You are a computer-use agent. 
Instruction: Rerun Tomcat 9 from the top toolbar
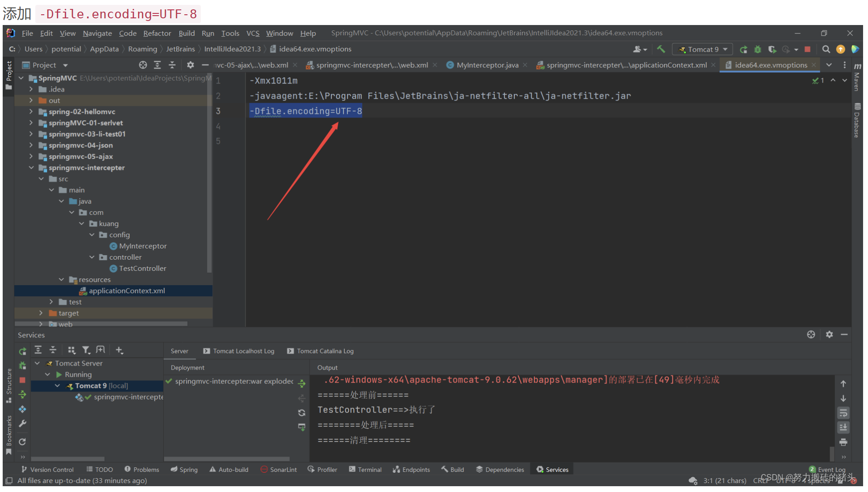pos(743,49)
